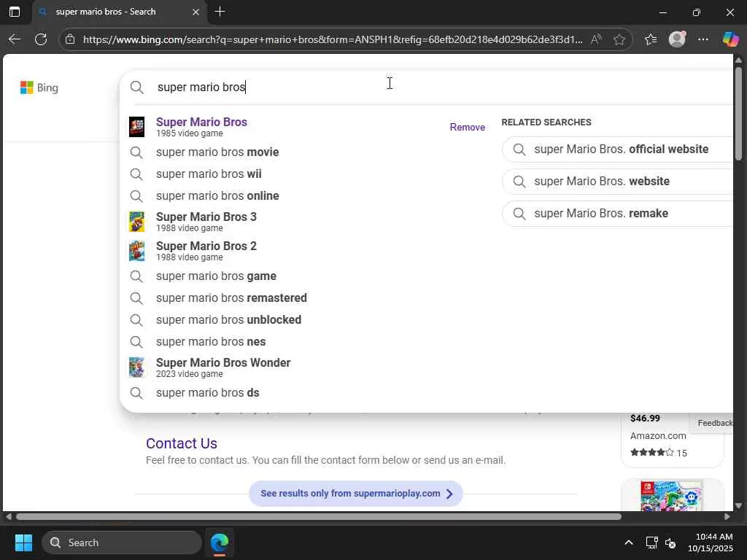Screen dimensions: 747x560
Task: Add page to favorites star
Action: click(x=619, y=39)
